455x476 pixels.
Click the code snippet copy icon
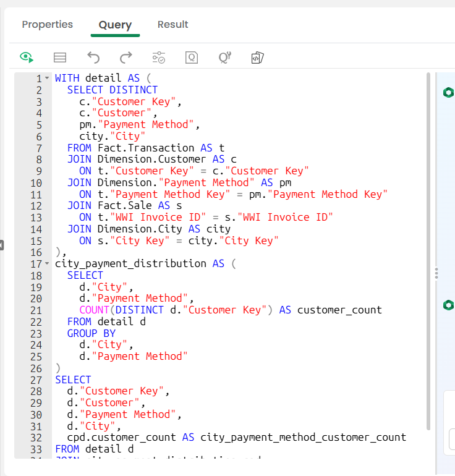point(257,57)
